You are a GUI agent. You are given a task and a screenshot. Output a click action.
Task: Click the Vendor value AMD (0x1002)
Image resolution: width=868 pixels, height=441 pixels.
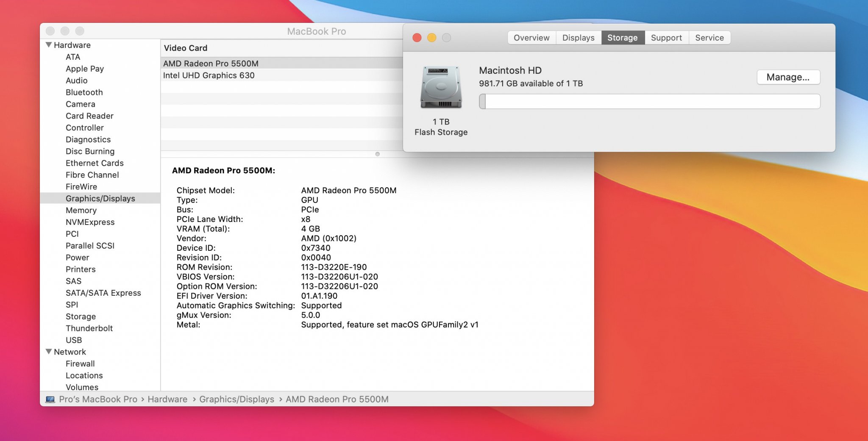tap(328, 238)
